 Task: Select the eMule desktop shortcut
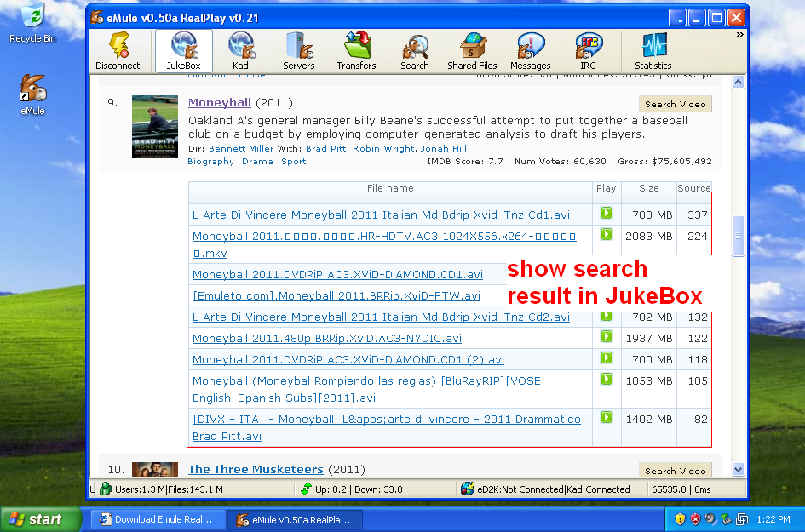(32, 95)
